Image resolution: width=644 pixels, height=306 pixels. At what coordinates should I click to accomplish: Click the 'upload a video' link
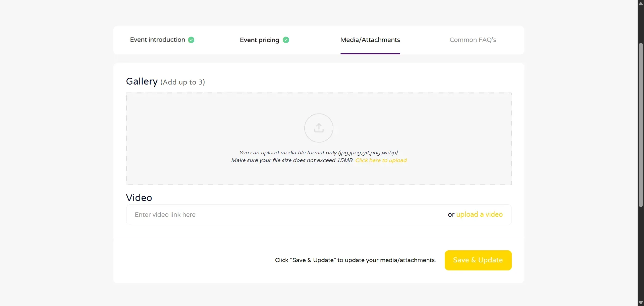(479, 214)
